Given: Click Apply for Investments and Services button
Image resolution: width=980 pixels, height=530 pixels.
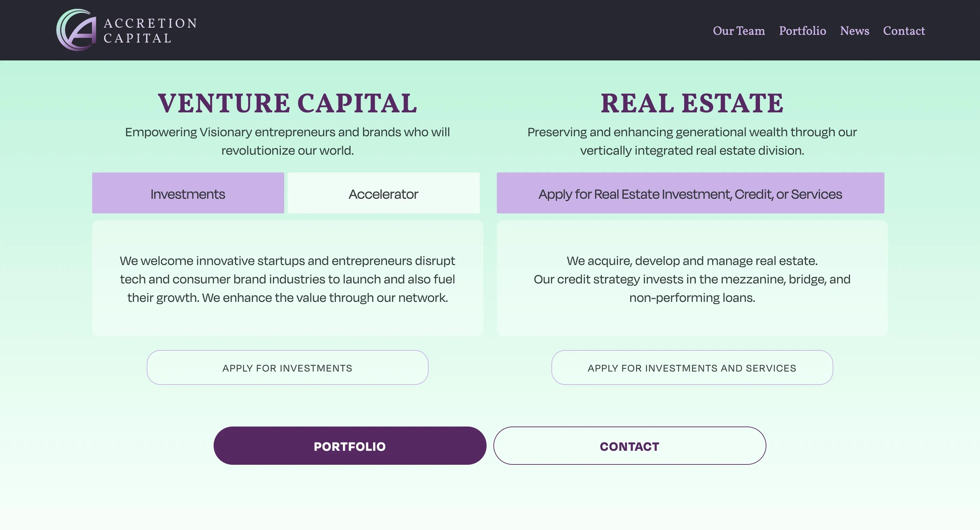Looking at the screenshot, I should tap(692, 367).
